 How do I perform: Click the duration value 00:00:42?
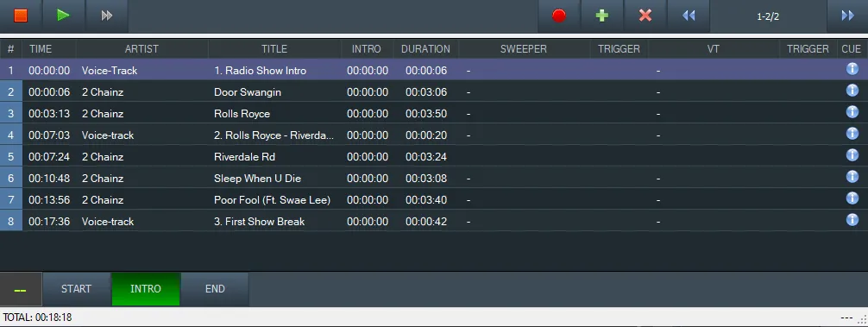tap(426, 222)
